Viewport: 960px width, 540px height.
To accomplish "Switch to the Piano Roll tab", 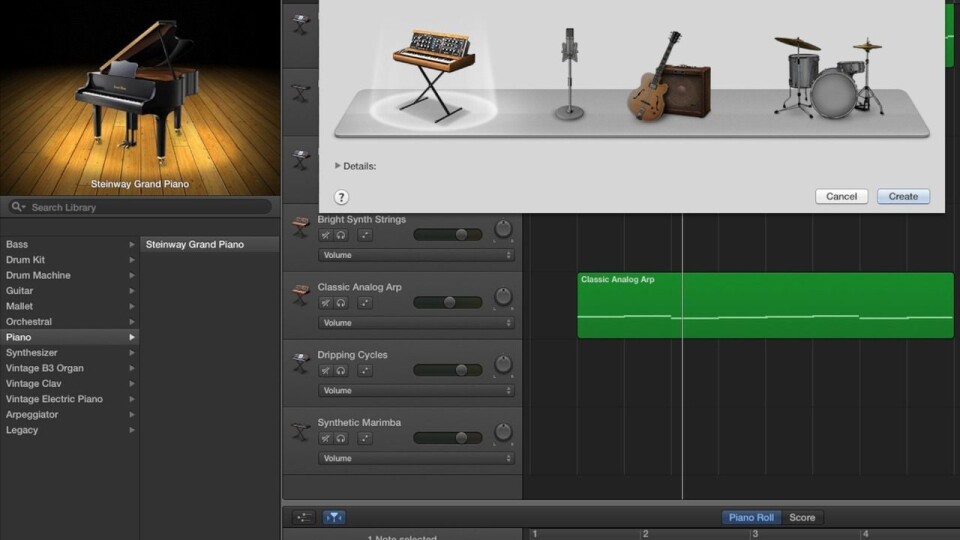I will tap(751, 517).
